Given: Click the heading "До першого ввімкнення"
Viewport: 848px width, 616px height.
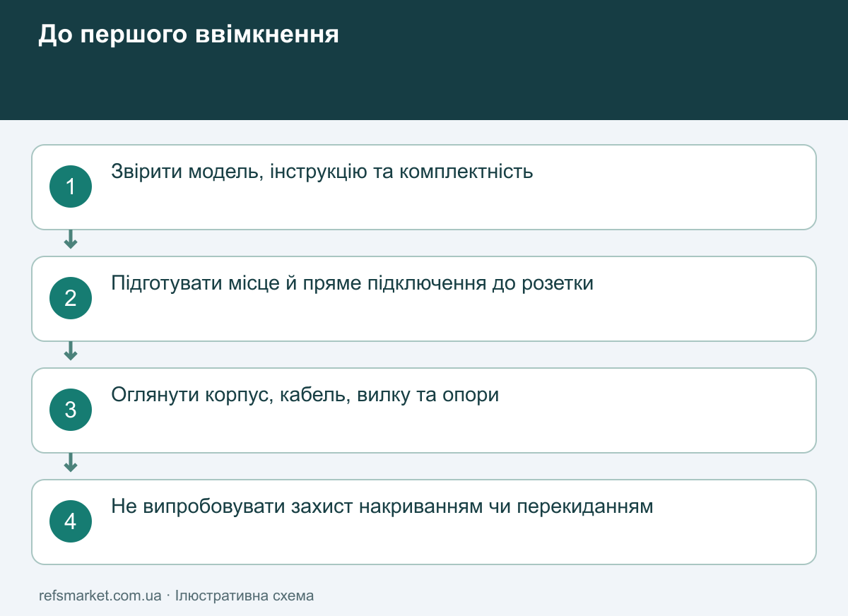Looking at the screenshot, I should pyautogui.click(x=189, y=35).
